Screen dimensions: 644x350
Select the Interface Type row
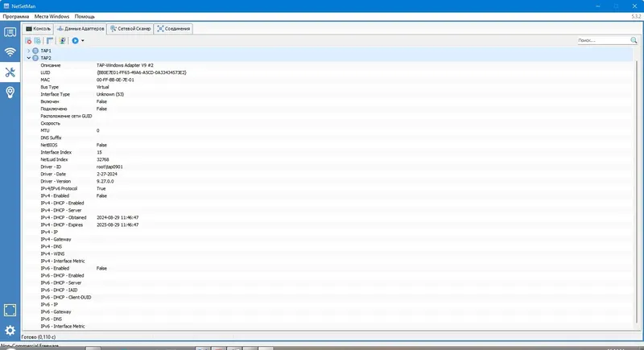coord(328,94)
